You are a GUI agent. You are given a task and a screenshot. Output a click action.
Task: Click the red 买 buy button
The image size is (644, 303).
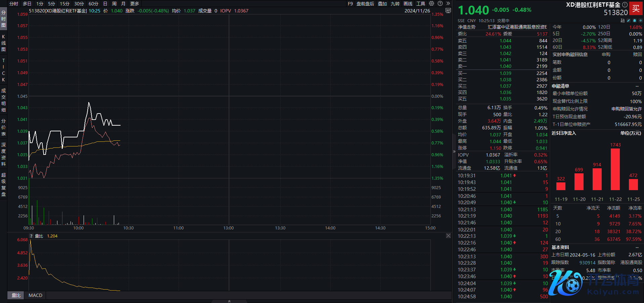pos(636,8)
